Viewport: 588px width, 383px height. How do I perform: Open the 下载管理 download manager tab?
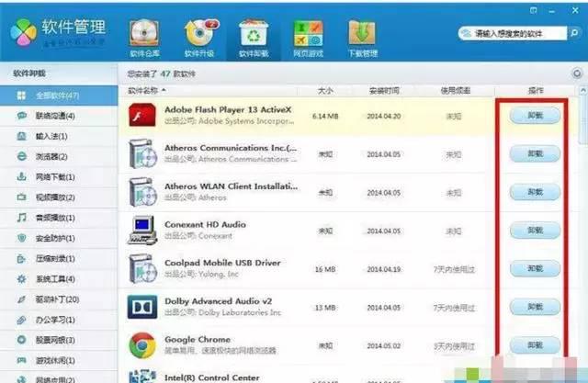(363, 39)
